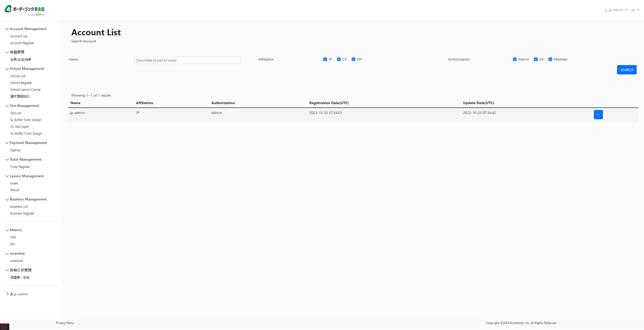Collapse the Account Management section
Viewport: 644px width, 330px height.
pos(7,29)
